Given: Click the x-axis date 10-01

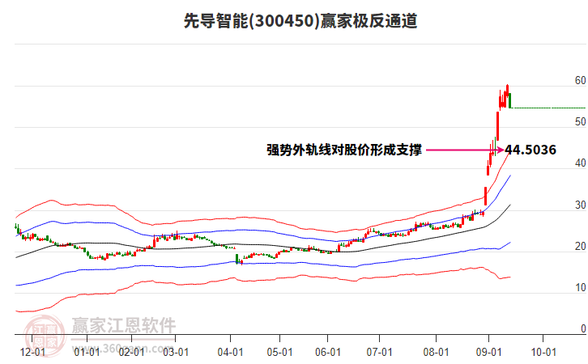Looking at the screenshot, I should (543, 352).
